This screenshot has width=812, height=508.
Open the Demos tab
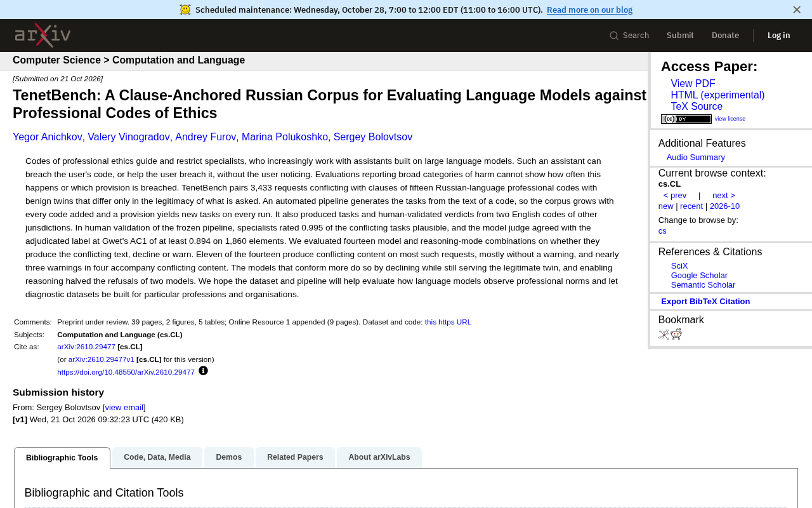tap(229, 457)
